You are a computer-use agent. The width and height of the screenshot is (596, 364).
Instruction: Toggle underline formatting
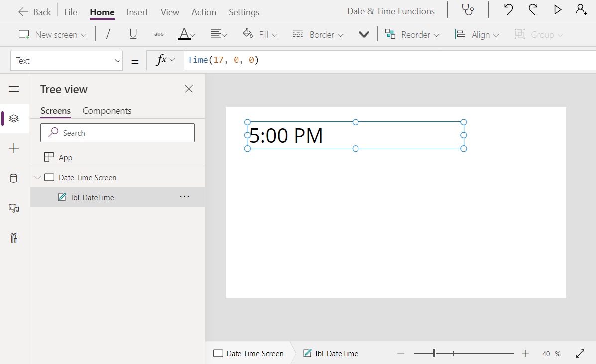tap(133, 34)
